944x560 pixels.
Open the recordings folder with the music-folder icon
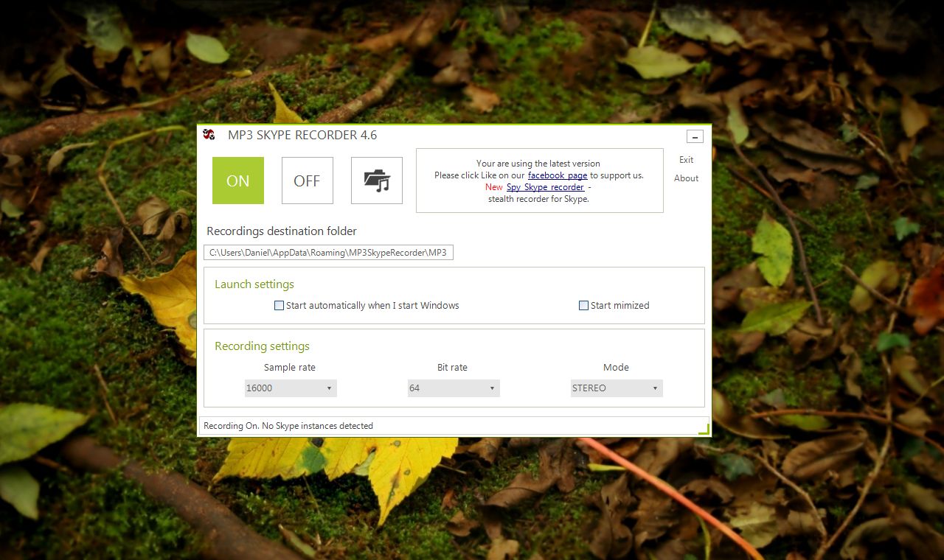coord(377,181)
